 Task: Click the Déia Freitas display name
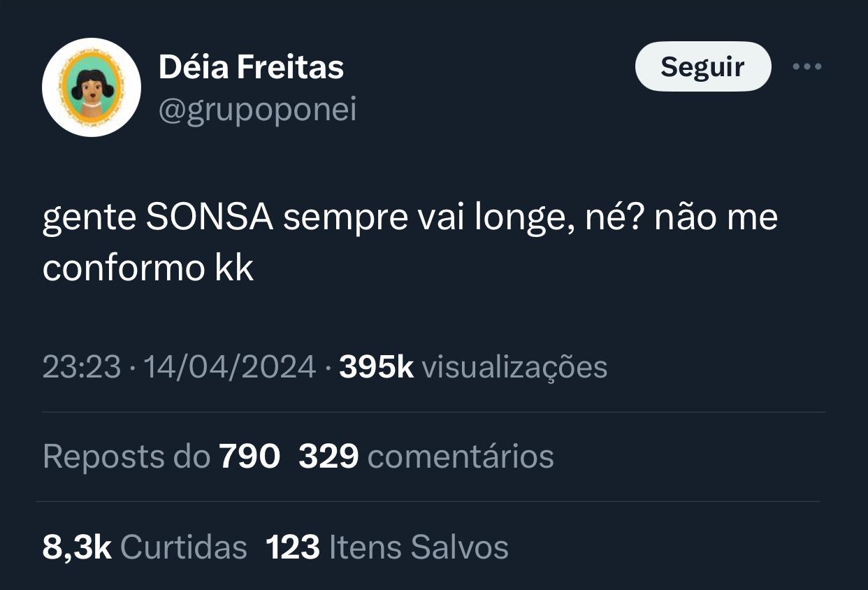point(251,68)
